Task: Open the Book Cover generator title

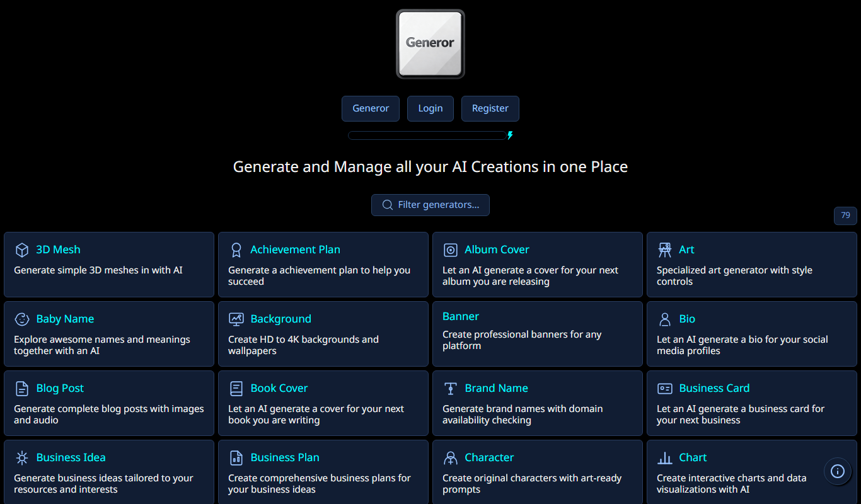Action: pos(279,388)
